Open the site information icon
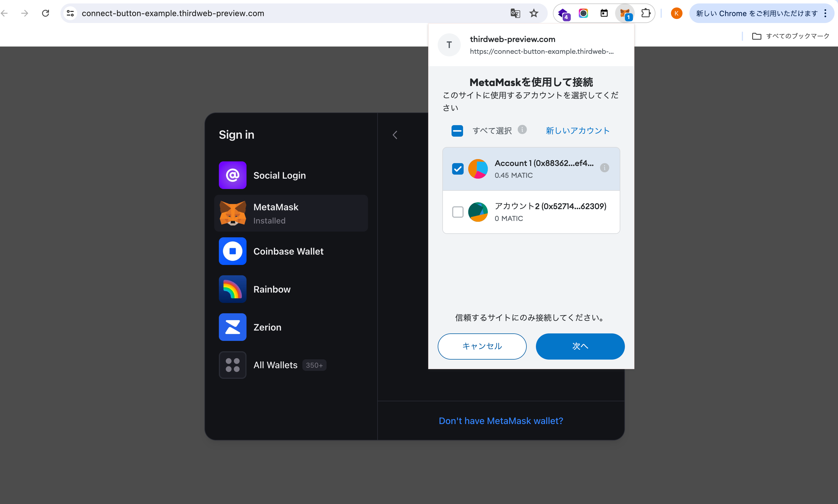Screen dimensions: 838x504 70,13
